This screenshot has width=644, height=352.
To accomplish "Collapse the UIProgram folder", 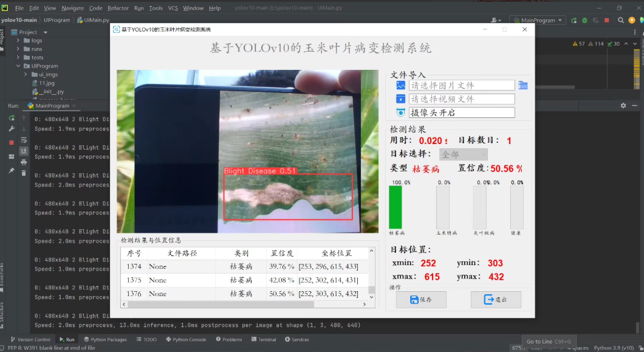I will pyautogui.click(x=18, y=66).
